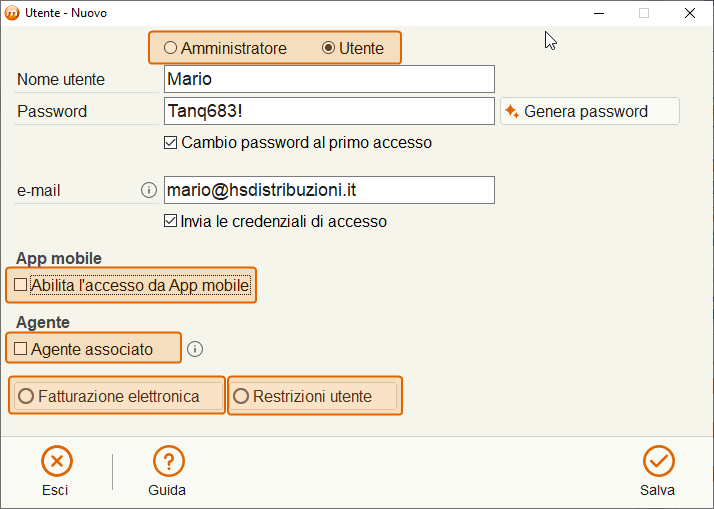Image resolution: width=714 pixels, height=509 pixels.
Task: Click the Genera password button
Action: tap(590, 111)
